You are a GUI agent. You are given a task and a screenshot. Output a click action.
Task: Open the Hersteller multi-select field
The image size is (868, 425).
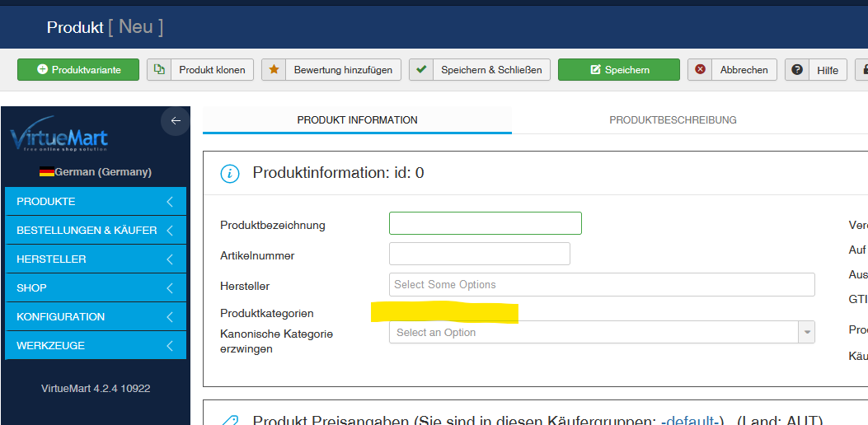[601, 285]
